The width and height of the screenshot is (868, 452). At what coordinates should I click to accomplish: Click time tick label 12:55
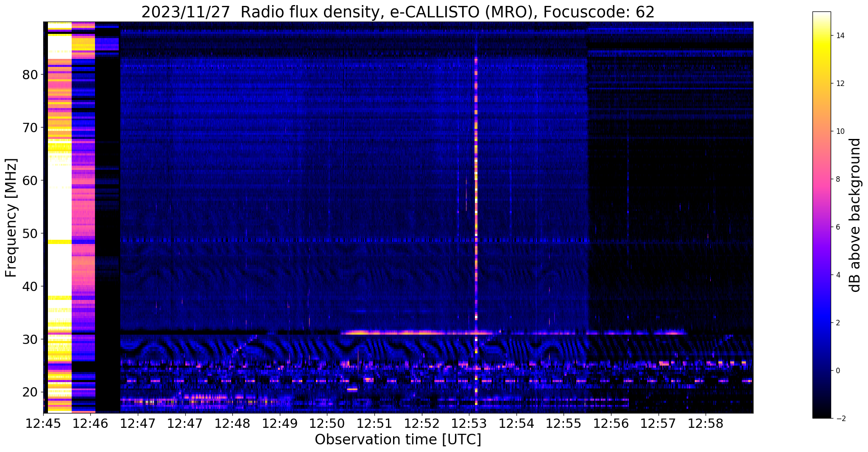(564, 423)
